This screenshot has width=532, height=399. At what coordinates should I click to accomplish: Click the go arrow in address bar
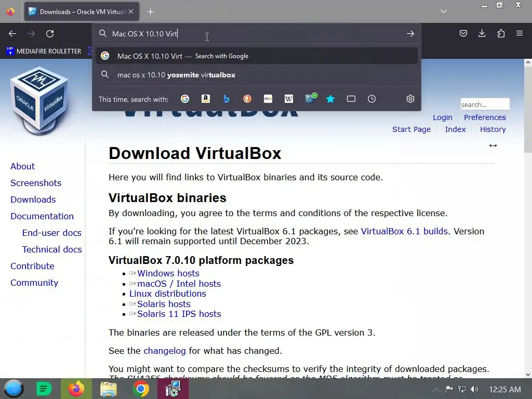410,34
